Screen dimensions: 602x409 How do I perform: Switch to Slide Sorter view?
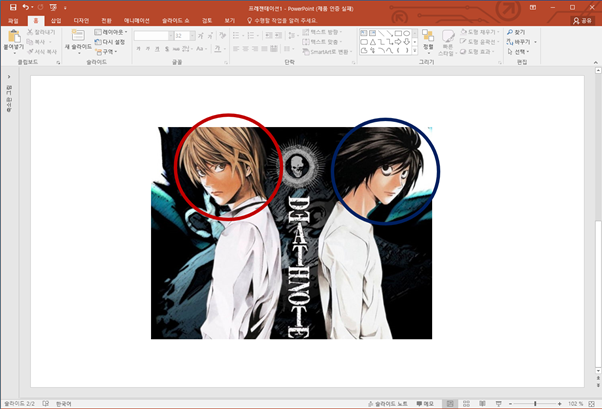click(466, 404)
